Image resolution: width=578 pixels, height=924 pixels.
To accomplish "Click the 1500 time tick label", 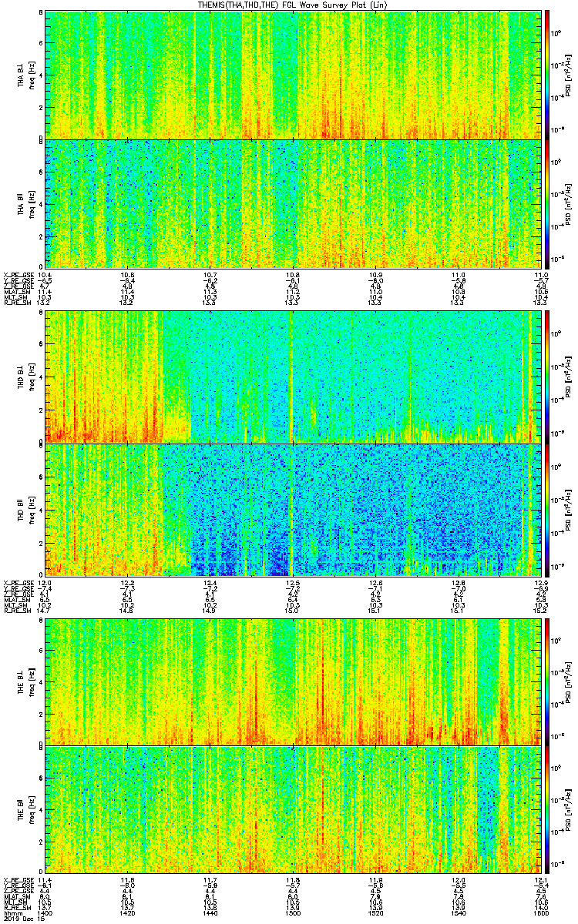I will [x=293, y=912].
